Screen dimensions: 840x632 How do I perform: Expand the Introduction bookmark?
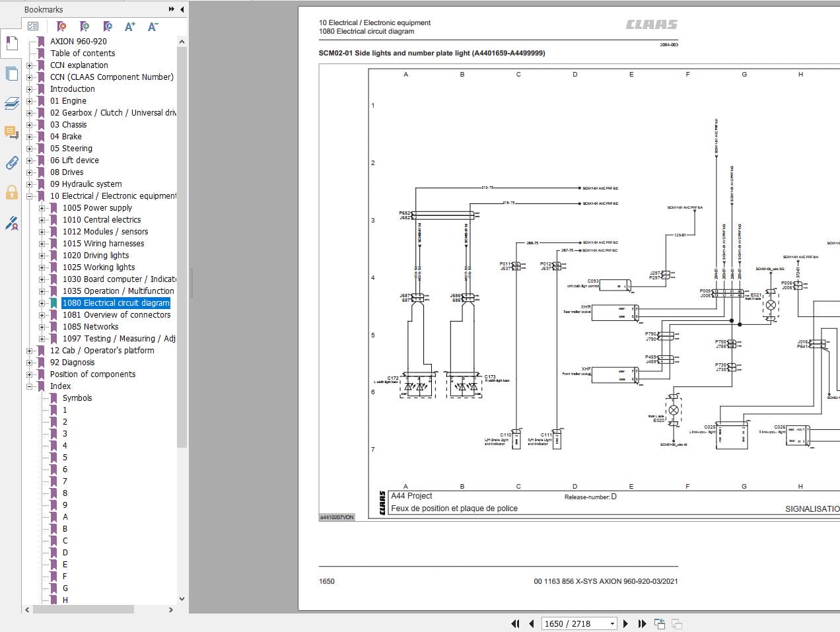pos(30,89)
